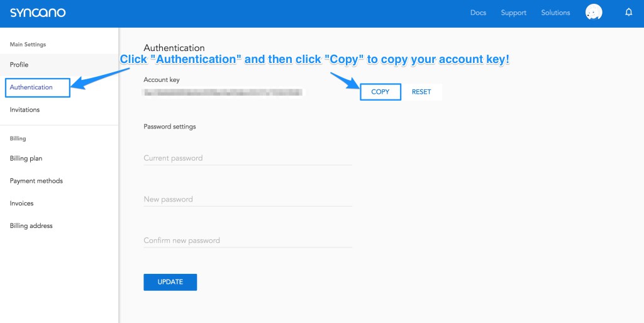Screen dimensions: 644x323
Task: Focus the Confirm new password field
Action: pyautogui.click(x=248, y=241)
